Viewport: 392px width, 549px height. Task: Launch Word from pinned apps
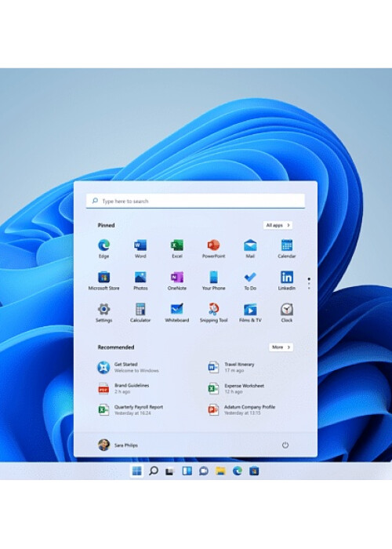coord(140,249)
